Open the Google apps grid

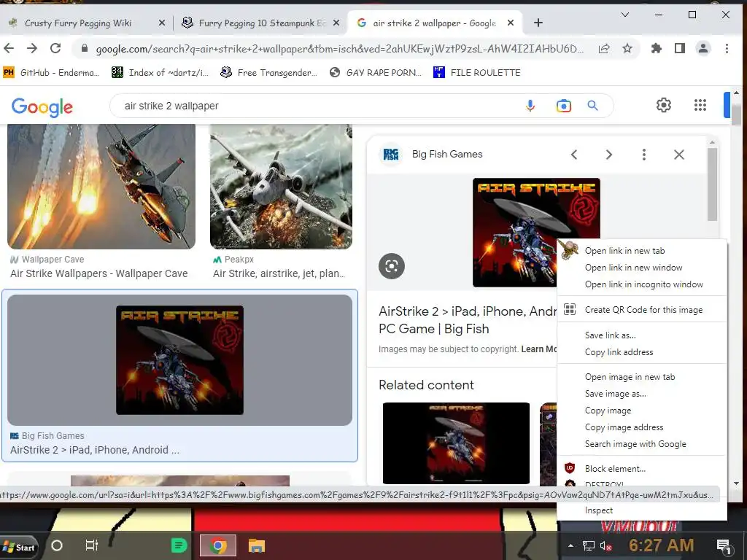[x=700, y=105]
